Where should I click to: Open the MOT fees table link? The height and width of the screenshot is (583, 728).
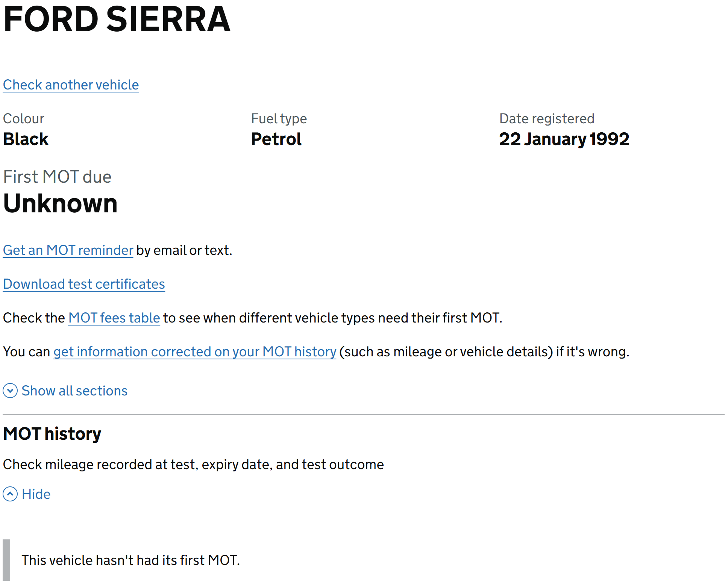coord(114,318)
